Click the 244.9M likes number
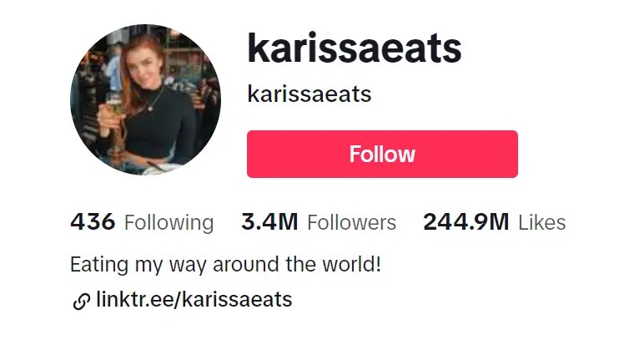This screenshot has height=340, width=644. click(x=465, y=222)
